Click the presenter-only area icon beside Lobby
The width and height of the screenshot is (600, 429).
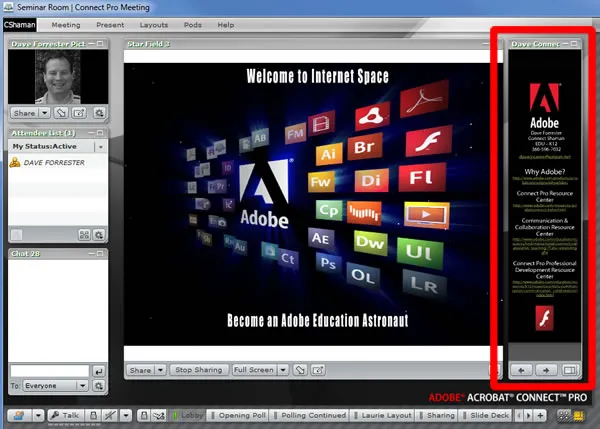pyautogui.click(x=159, y=415)
